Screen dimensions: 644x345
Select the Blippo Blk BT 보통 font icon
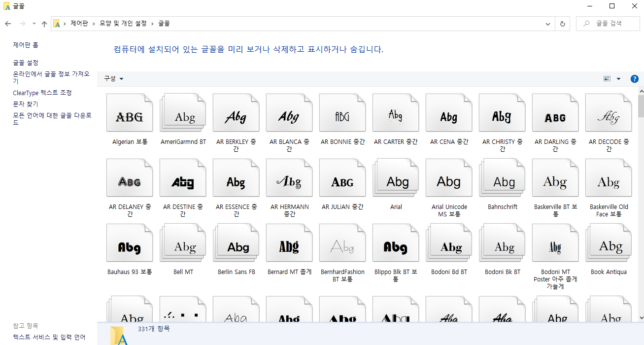[396, 243]
